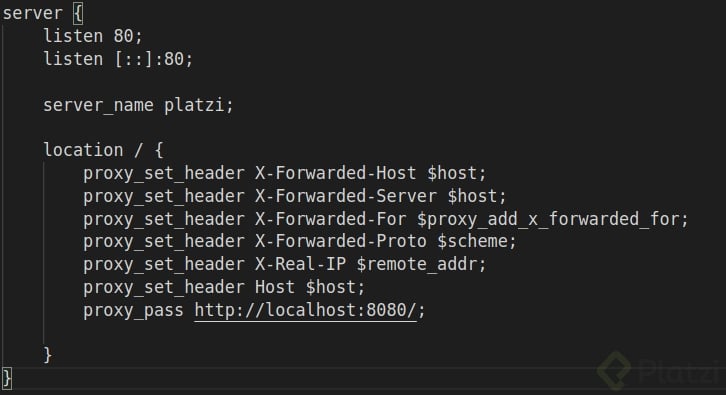
Task: Click the X-Real-IP header name
Action: [x=300, y=264]
